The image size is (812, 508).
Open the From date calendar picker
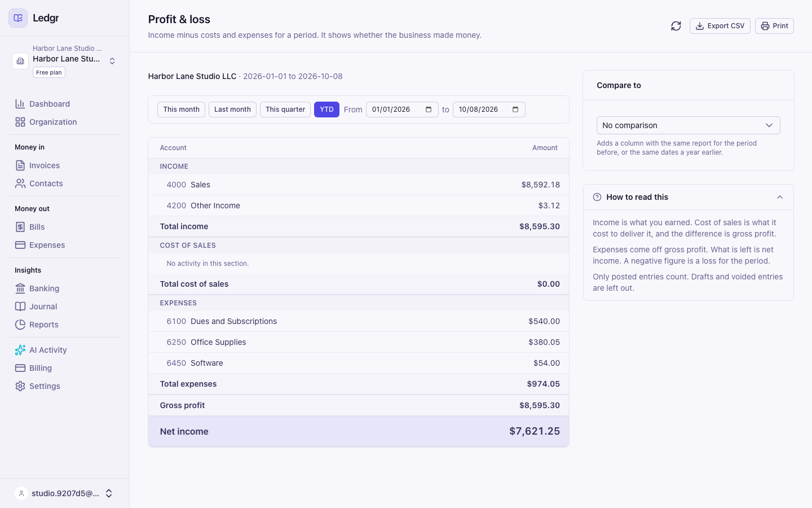429,110
